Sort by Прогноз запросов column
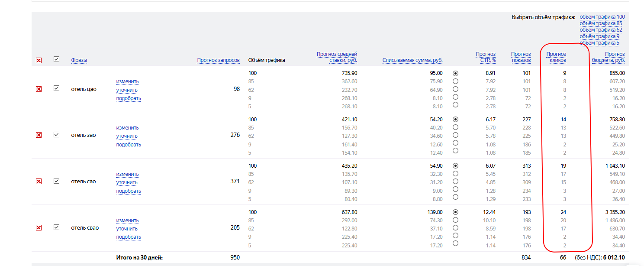 [x=218, y=60]
